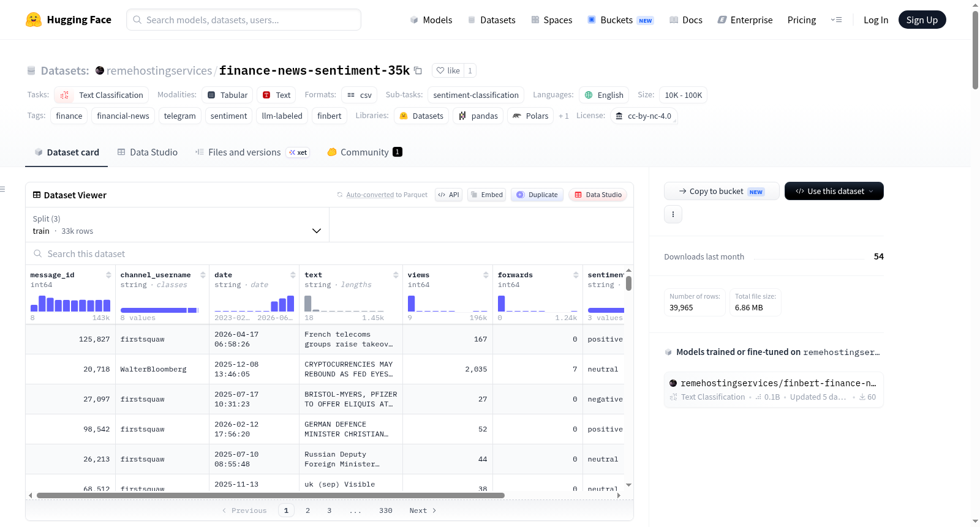
Task: Click the Embed button
Action: point(486,195)
